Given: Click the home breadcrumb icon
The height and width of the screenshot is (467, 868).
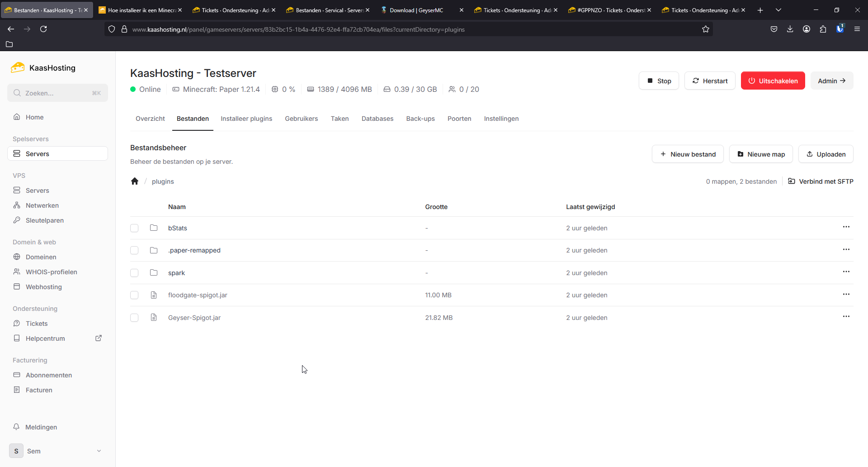Looking at the screenshot, I should point(135,181).
